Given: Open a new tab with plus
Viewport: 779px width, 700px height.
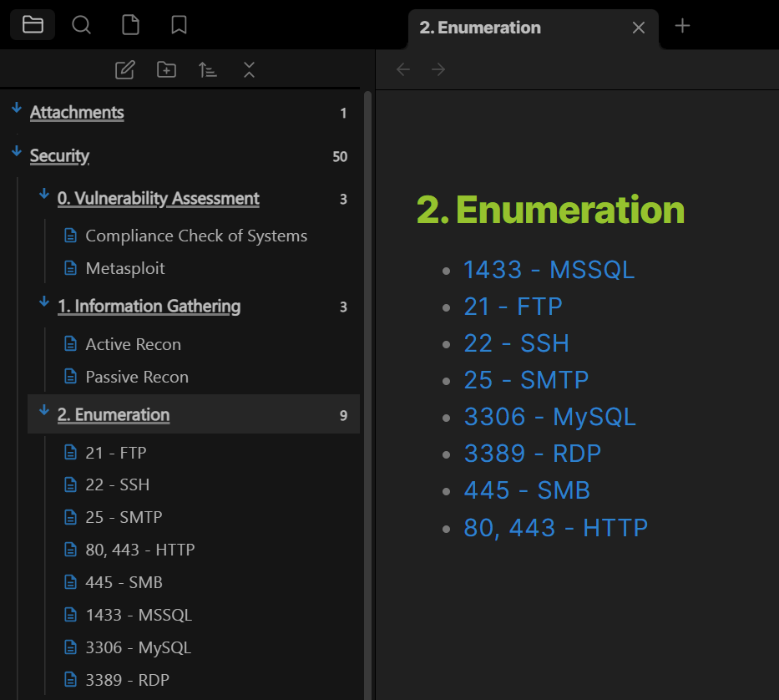Looking at the screenshot, I should (683, 26).
